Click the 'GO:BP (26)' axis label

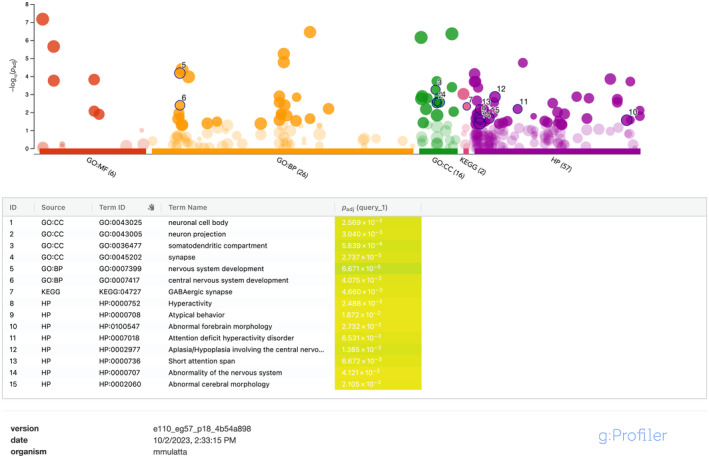coord(292,168)
